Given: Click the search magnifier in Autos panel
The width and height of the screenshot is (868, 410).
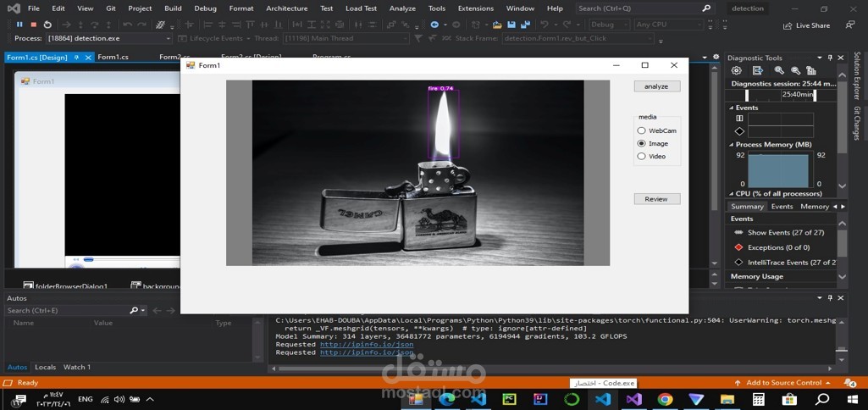Looking at the screenshot, I should 134,311.
